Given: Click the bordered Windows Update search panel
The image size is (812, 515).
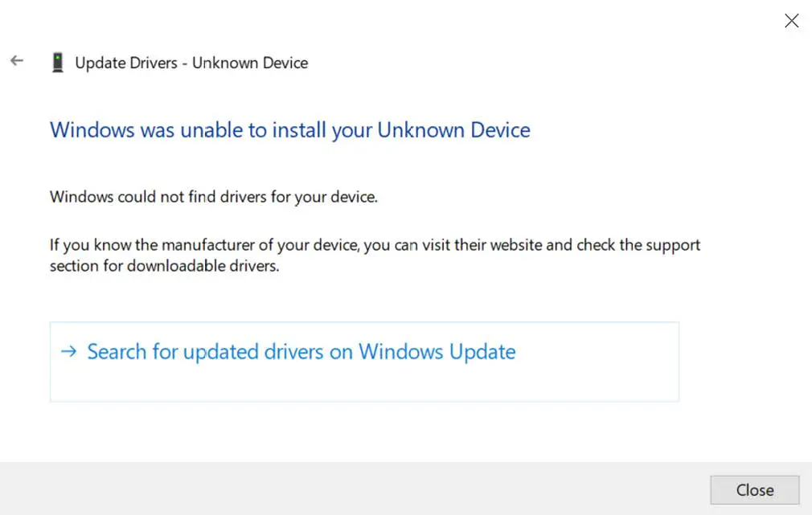Looking at the screenshot, I should 364,362.
